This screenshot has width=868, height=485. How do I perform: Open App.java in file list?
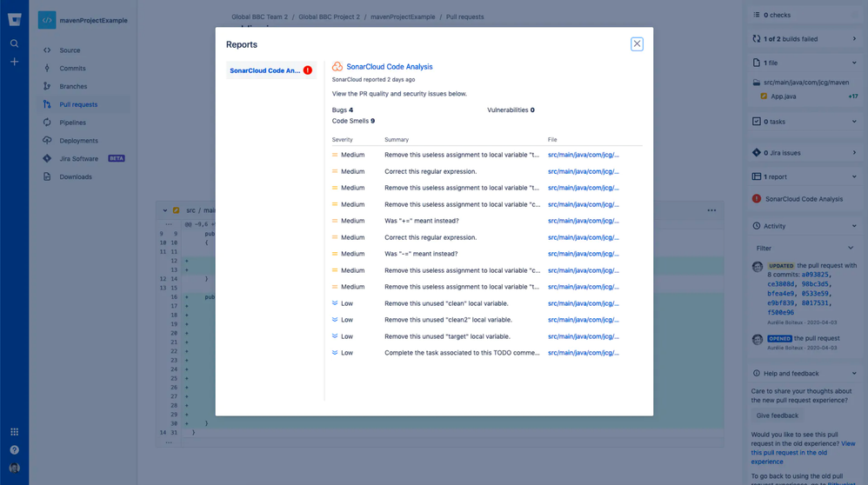(784, 96)
